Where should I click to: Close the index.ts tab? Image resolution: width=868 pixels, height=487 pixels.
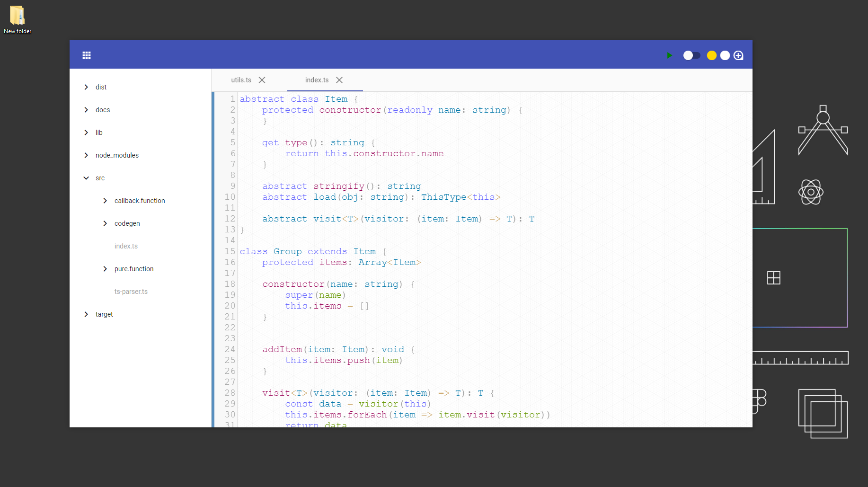click(339, 80)
